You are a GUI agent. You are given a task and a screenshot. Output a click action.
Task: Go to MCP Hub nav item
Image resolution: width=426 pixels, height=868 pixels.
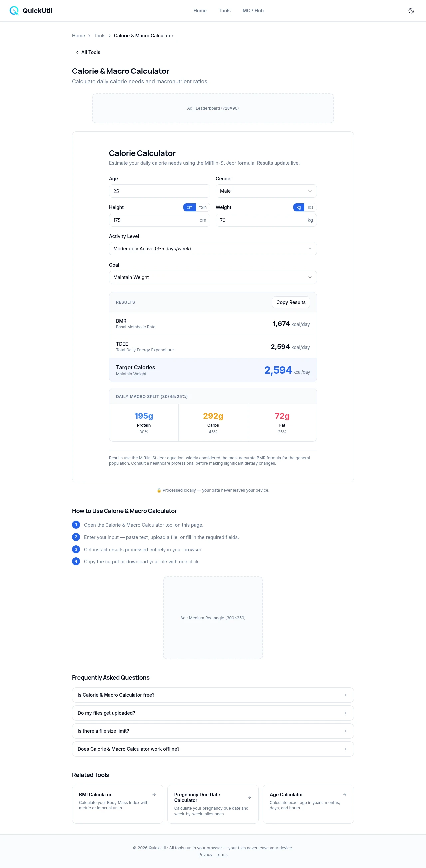coord(253,11)
